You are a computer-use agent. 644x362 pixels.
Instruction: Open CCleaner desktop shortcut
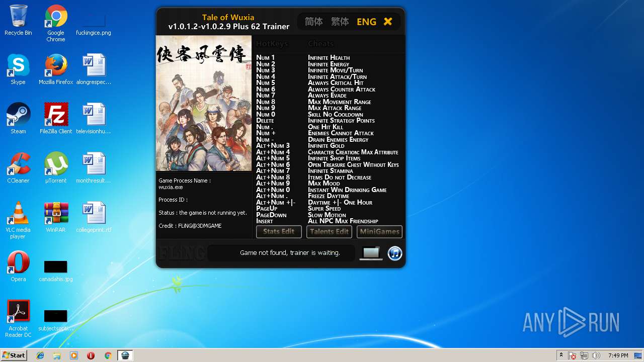[x=18, y=168]
